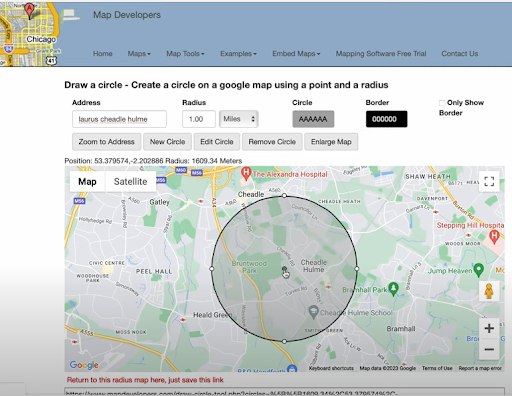This screenshot has height=396, width=512.
Task: Click the Position coordinates text
Action: point(153,161)
